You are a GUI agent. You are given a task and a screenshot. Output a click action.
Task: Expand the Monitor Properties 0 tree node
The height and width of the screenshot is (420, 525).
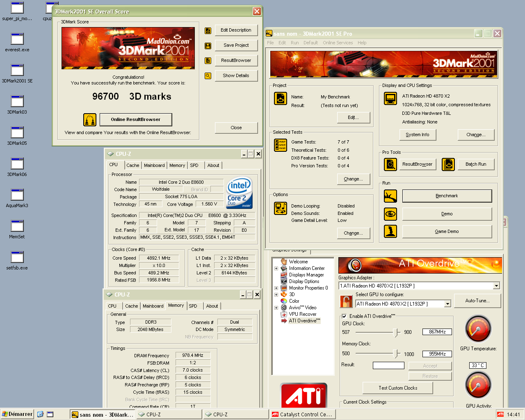coord(276,288)
